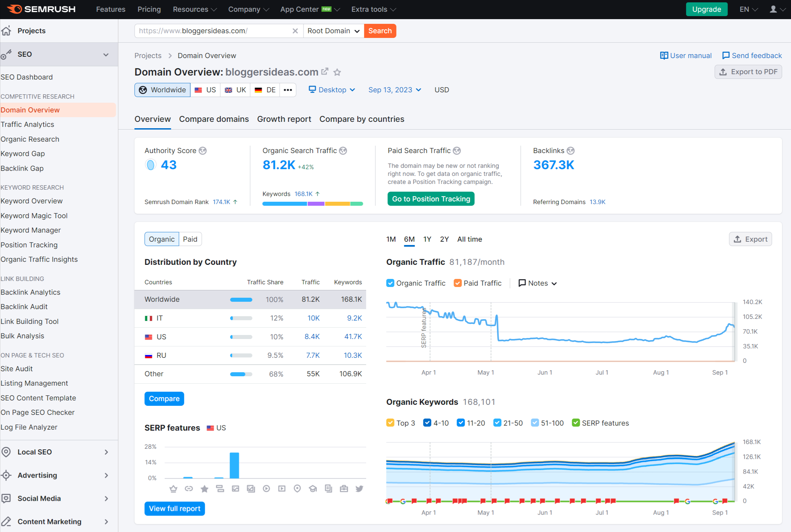Click the Local SEO pin icon
The height and width of the screenshot is (532, 791).
click(x=6, y=452)
